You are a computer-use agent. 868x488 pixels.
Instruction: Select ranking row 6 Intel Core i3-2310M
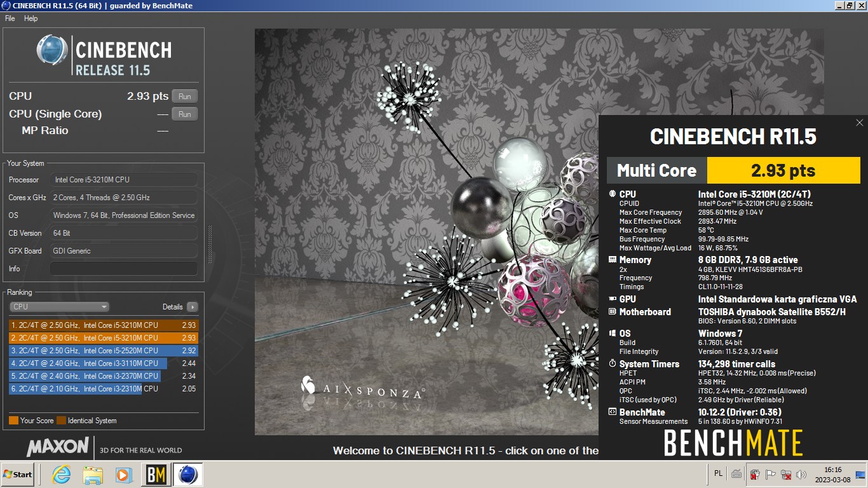click(104, 389)
